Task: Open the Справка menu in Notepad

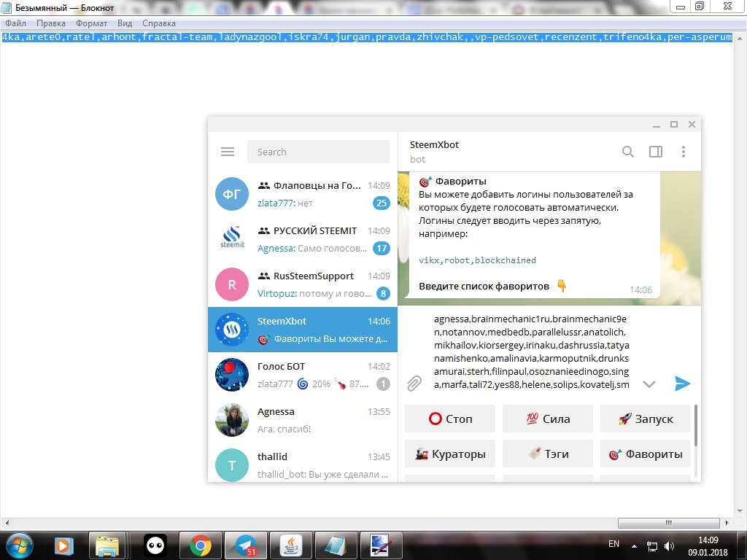Action: (x=158, y=23)
